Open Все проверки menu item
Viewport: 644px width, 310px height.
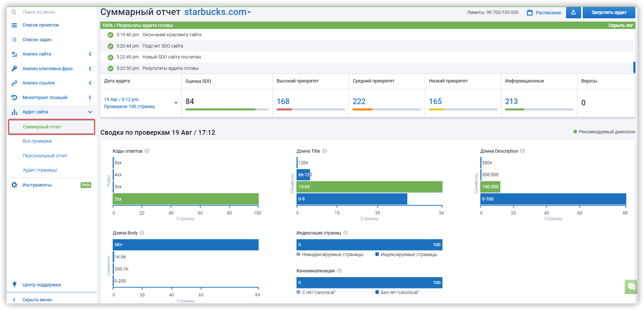37,141
